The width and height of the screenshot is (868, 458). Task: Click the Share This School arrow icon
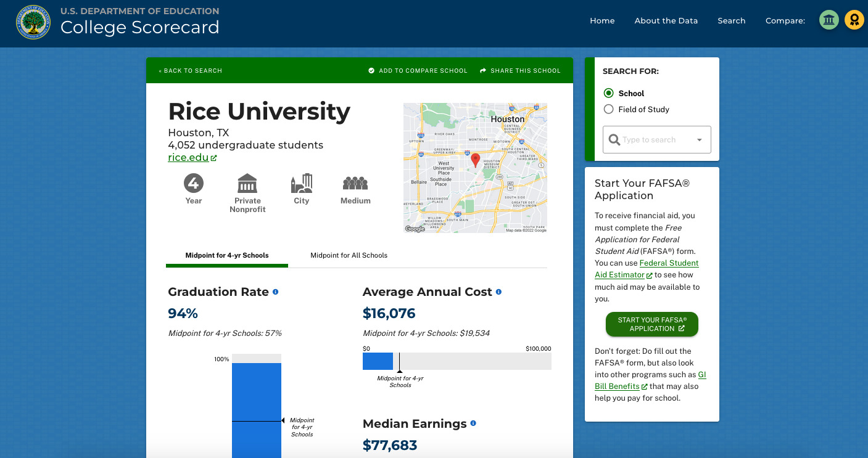click(x=483, y=70)
